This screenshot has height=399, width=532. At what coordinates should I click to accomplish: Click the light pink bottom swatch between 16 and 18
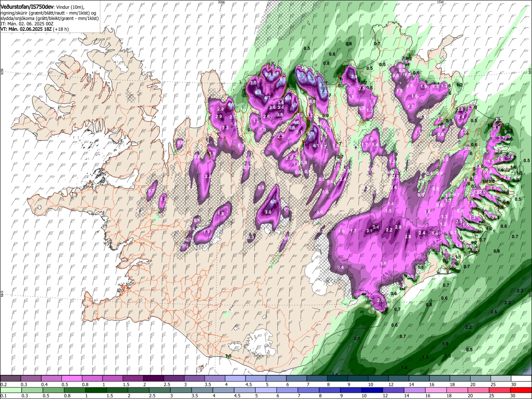point(436,390)
